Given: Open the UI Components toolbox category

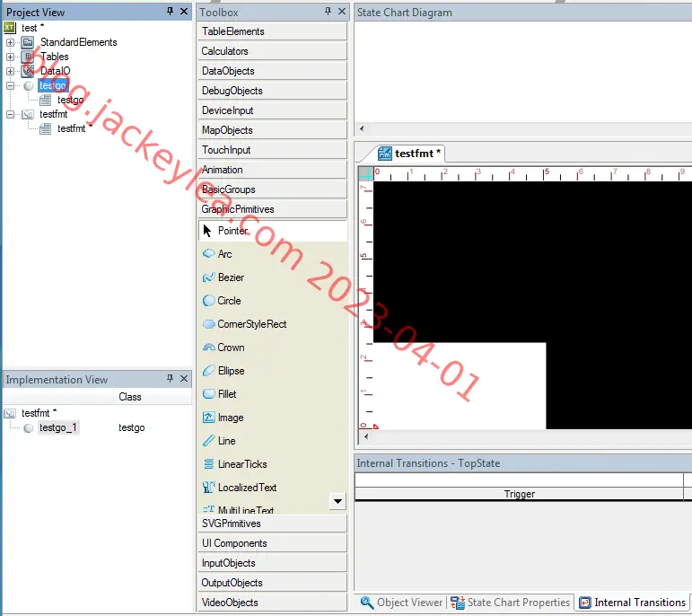Looking at the screenshot, I should [272, 543].
